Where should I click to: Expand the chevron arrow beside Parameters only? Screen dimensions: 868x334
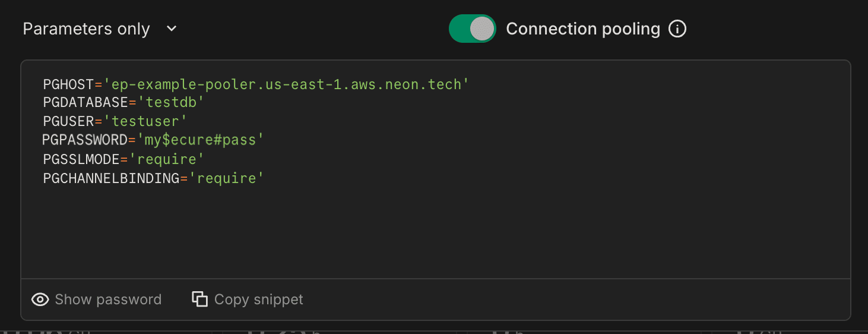tap(172, 29)
